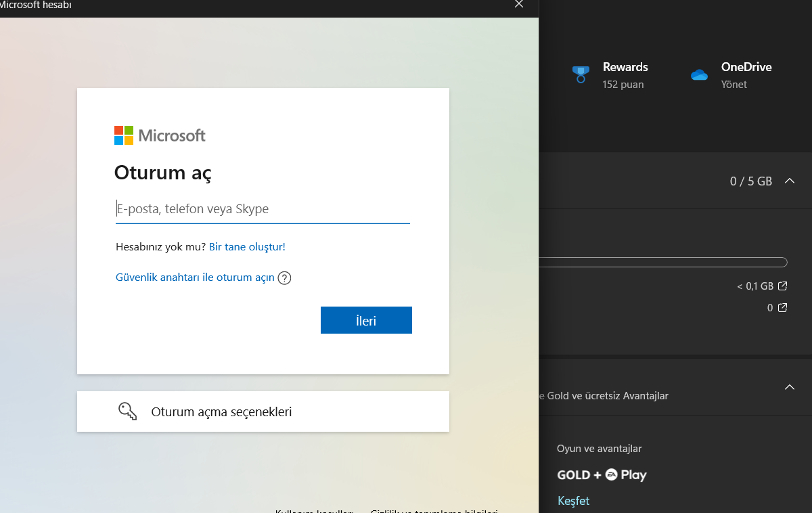Click the Microsoft logo in sign-in card
812x513 pixels.
[x=160, y=135]
